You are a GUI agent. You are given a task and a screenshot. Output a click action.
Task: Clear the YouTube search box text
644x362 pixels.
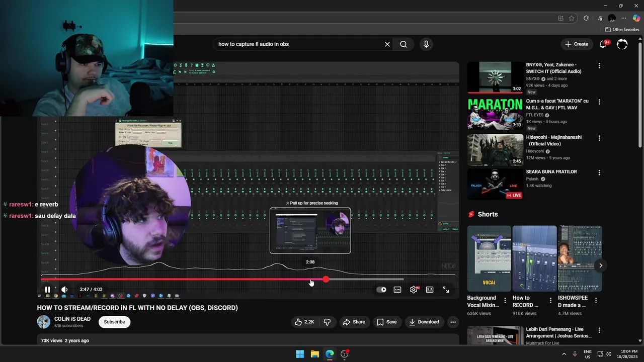[387, 44]
